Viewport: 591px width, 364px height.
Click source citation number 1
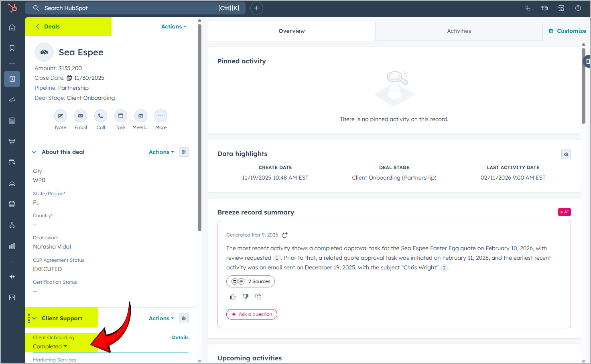click(x=277, y=258)
